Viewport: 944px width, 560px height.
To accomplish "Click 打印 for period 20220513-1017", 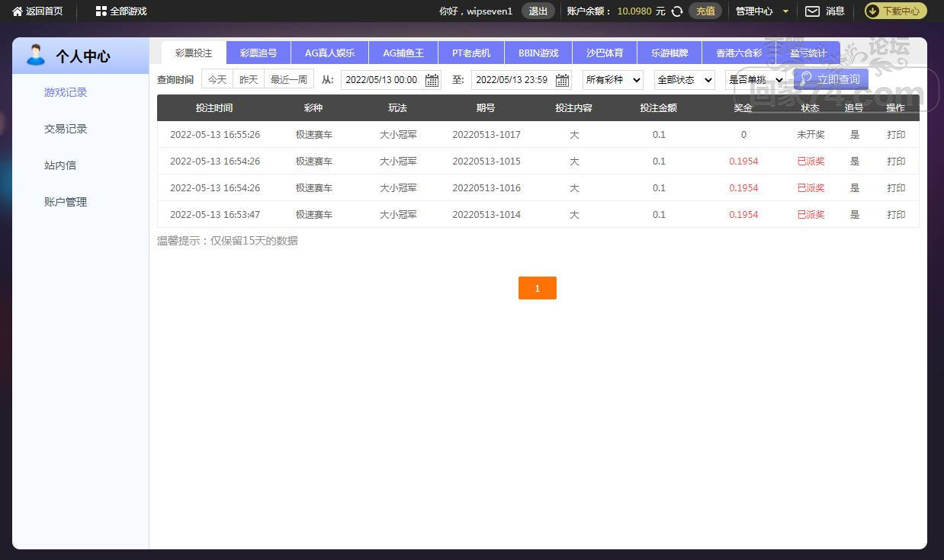I will point(896,135).
